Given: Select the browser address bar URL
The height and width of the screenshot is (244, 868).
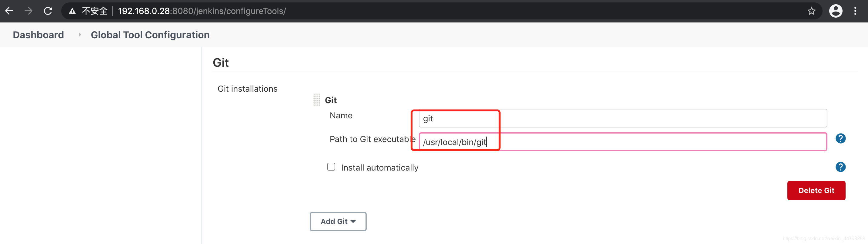Looking at the screenshot, I should 202,11.
